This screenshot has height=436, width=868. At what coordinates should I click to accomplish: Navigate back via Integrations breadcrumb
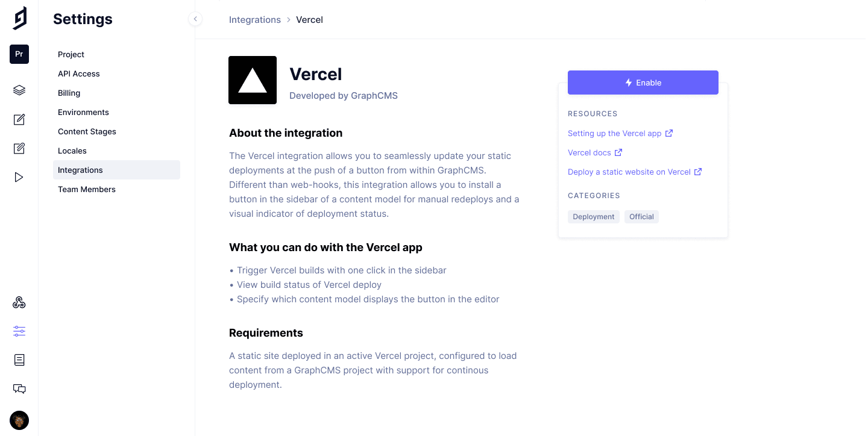[x=255, y=20]
